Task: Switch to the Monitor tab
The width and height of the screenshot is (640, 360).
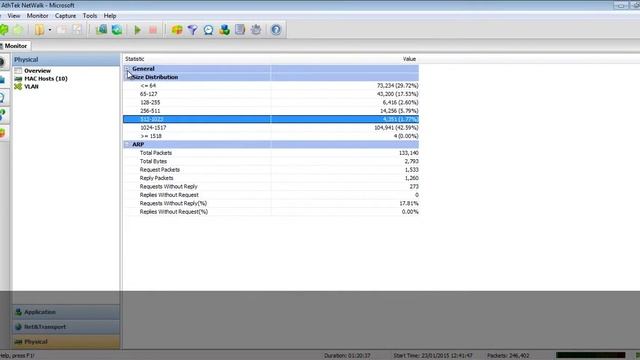Action: point(15,46)
